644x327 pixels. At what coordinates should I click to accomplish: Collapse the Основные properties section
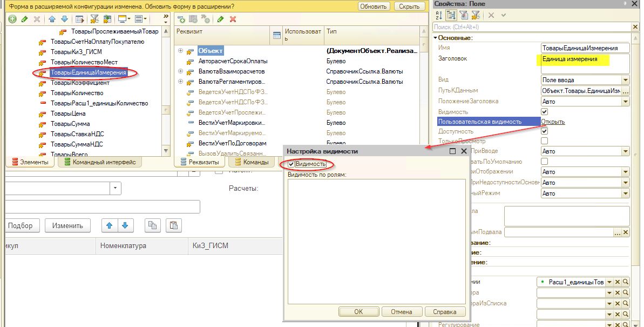click(435, 38)
